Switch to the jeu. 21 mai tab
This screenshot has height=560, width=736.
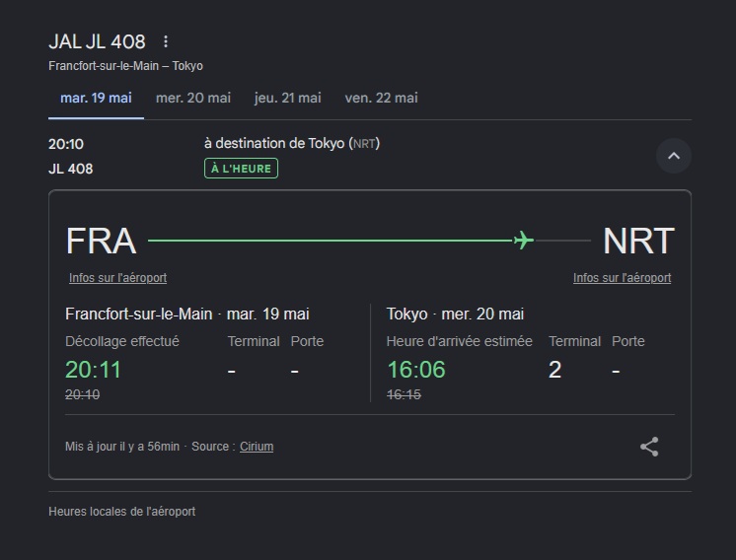(x=288, y=98)
